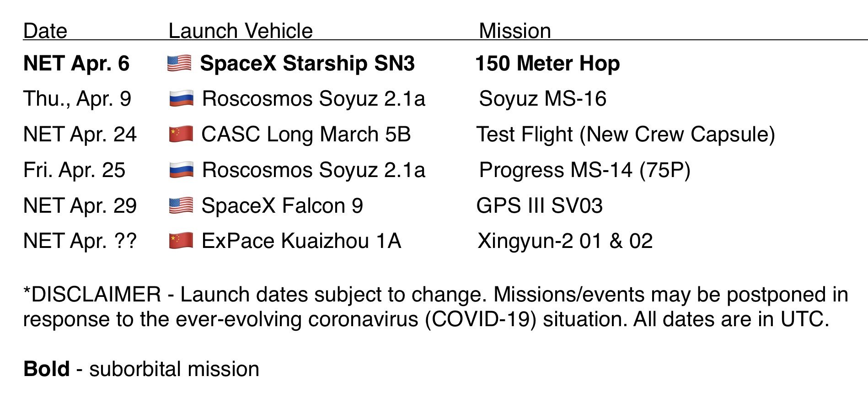
Task: Click the 150 Meter Hop mission text
Action: point(547,63)
